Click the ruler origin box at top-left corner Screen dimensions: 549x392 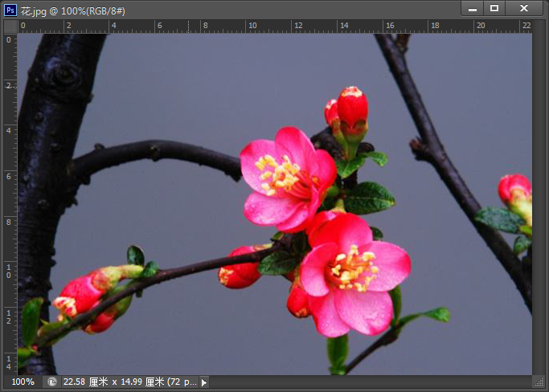pos(10,27)
